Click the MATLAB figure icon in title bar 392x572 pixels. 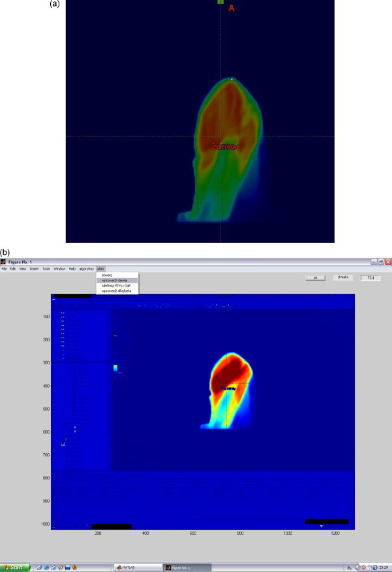click(3, 262)
